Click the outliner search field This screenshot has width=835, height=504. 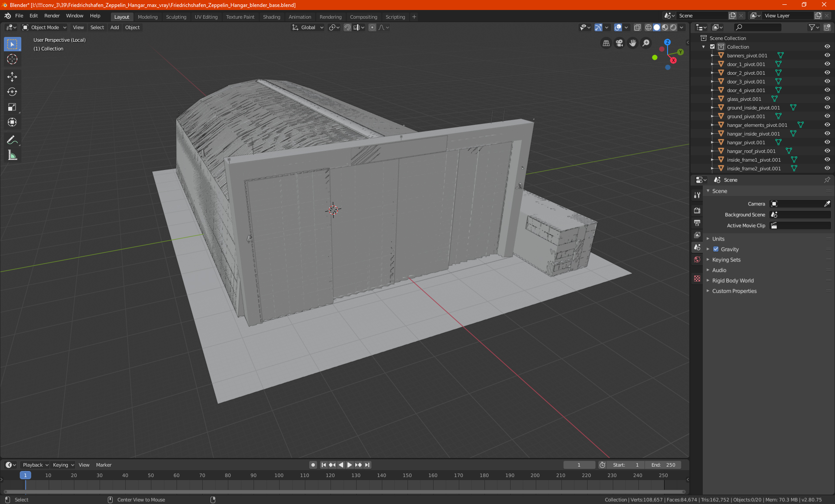[757, 27]
